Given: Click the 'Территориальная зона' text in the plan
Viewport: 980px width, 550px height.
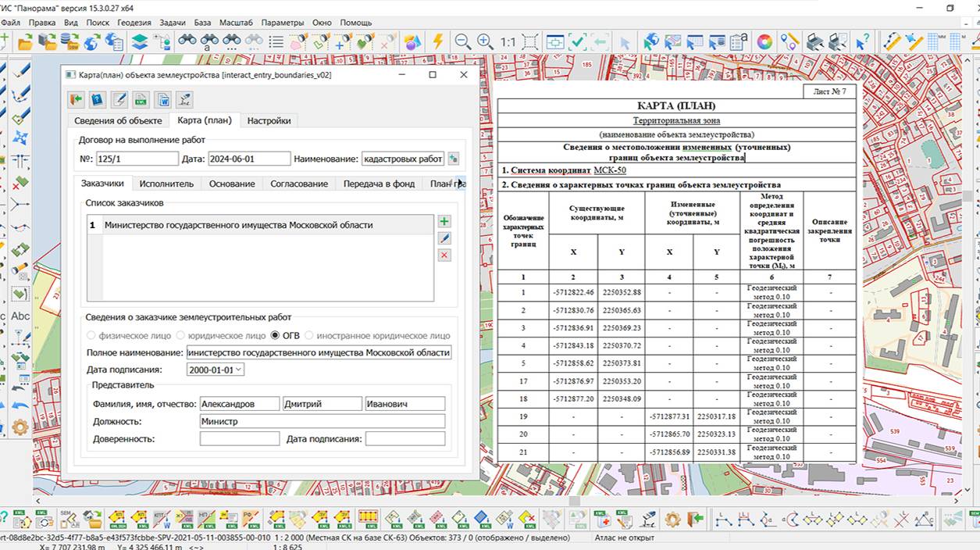Looking at the screenshot, I should tap(676, 121).
